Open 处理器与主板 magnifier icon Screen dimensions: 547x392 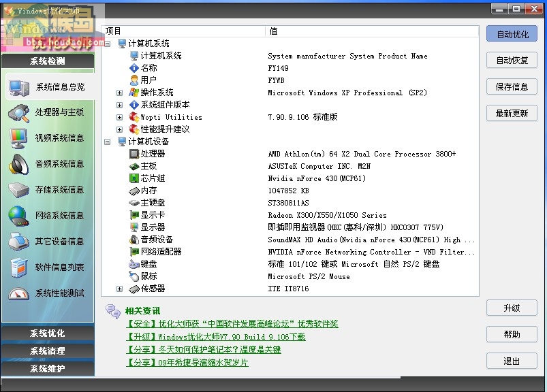coord(19,112)
